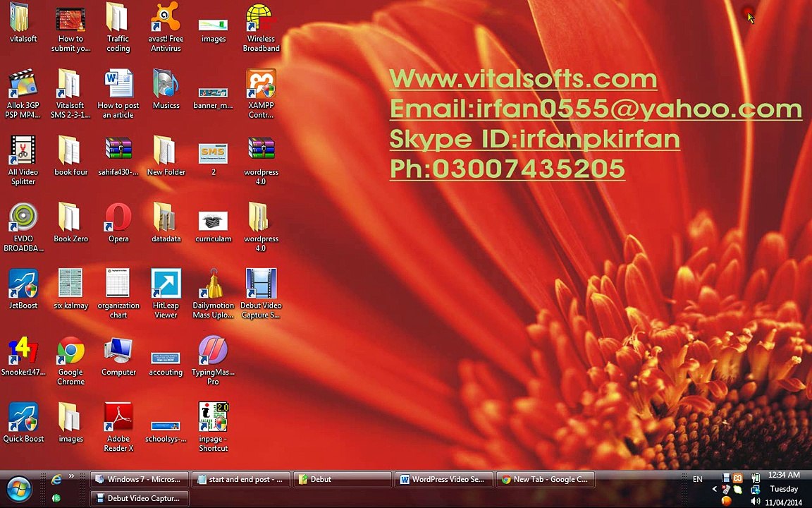Switch to 'start and end post' taskbar window

[241, 480]
